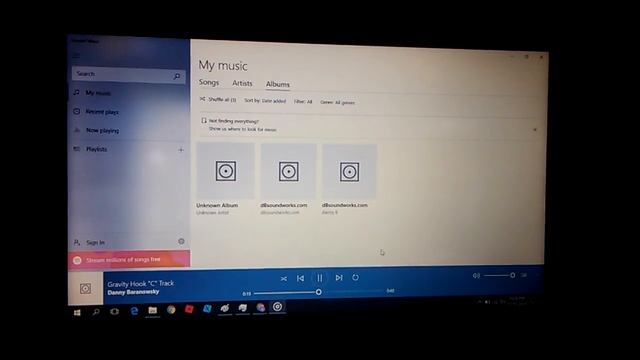Switch to the Artists tab

point(242,83)
